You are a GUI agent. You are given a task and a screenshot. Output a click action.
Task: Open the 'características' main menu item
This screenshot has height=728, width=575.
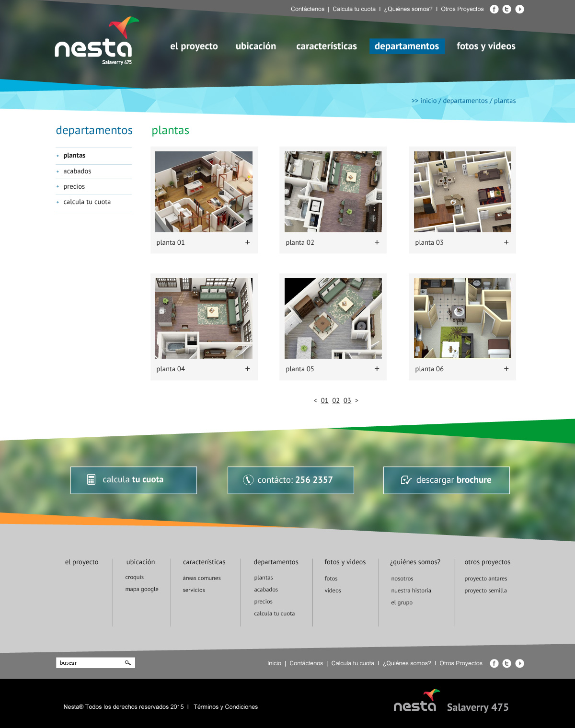(327, 46)
